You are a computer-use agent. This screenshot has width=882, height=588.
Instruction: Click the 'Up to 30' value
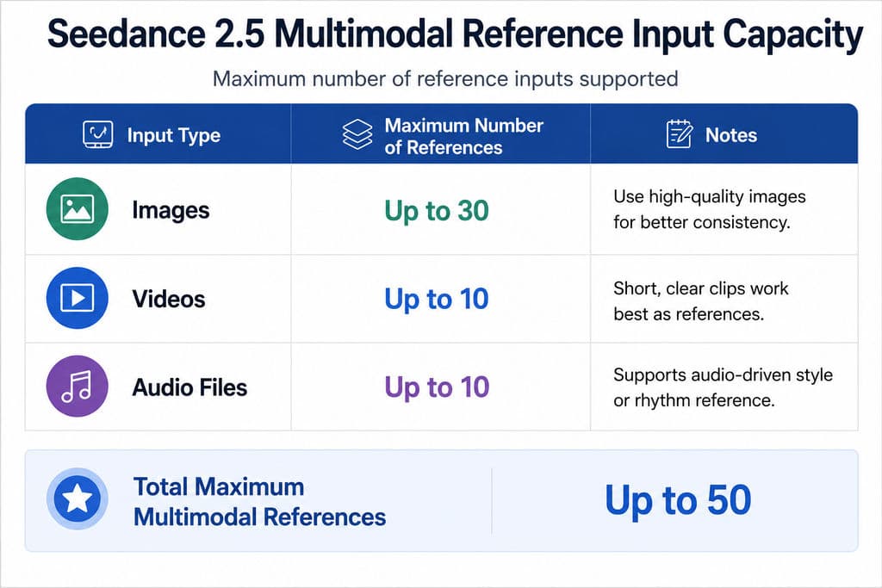point(437,211)
